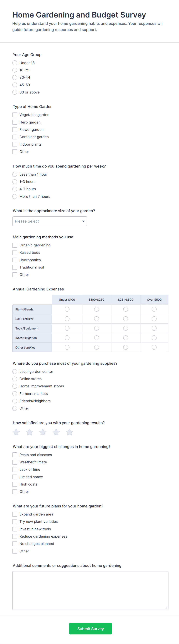Mark $100-$250 for Water/Irrigation
This screenshot has height=644, width=179.
96,338
